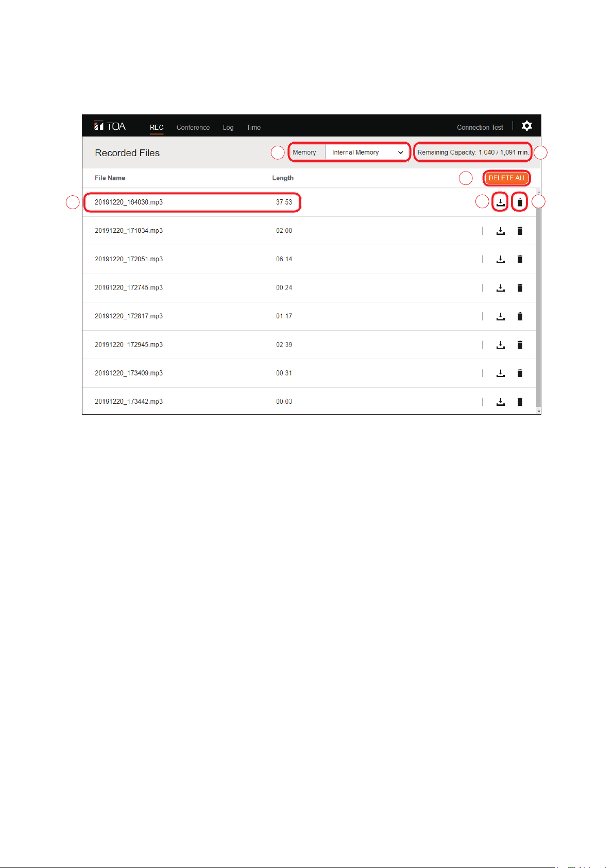Click the Recorded Files heading
The image size is (614, 868).
coord(127,153)
